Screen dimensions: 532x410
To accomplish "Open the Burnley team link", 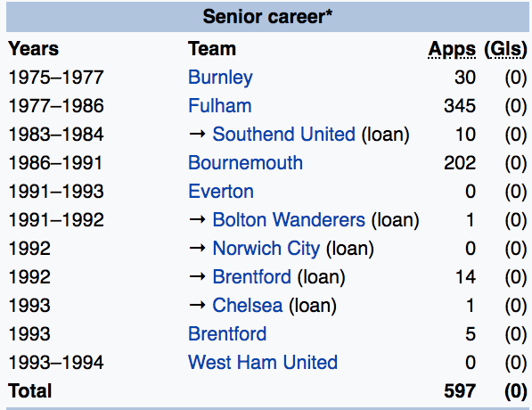I will (x=220, y=78).
